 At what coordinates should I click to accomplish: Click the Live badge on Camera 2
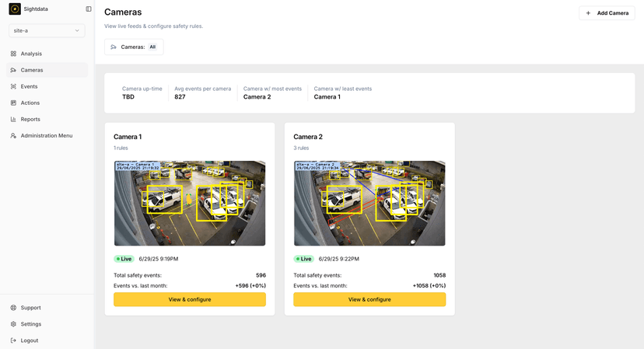point(304,259)
